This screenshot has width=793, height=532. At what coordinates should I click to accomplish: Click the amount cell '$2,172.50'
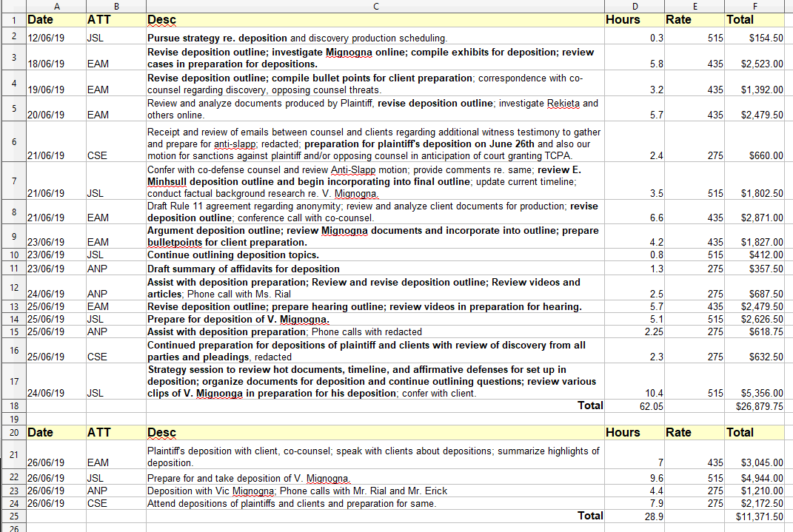coord(754,504)
